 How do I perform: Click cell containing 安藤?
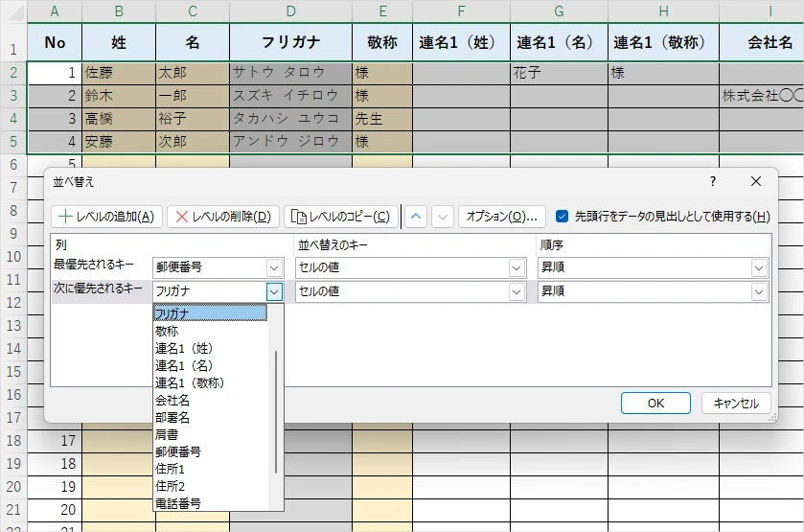click(x=119, y=142)
